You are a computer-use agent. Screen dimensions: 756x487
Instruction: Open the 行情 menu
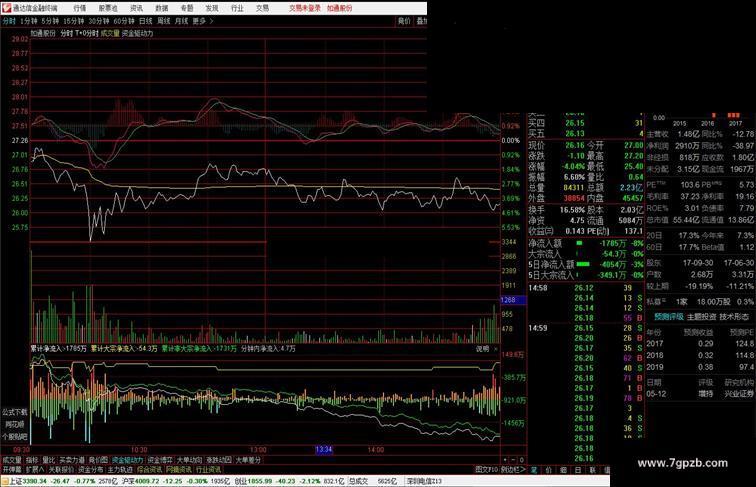point(80,8)
